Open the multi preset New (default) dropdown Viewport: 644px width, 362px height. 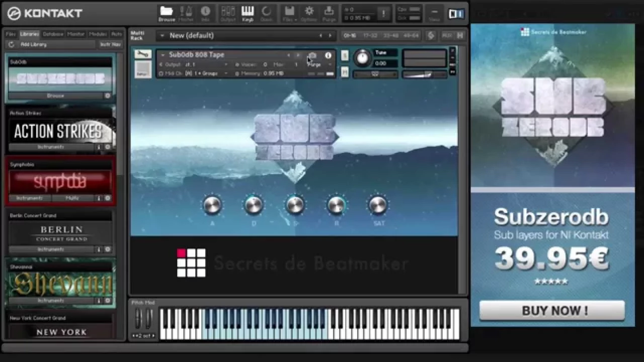point(162,36)
